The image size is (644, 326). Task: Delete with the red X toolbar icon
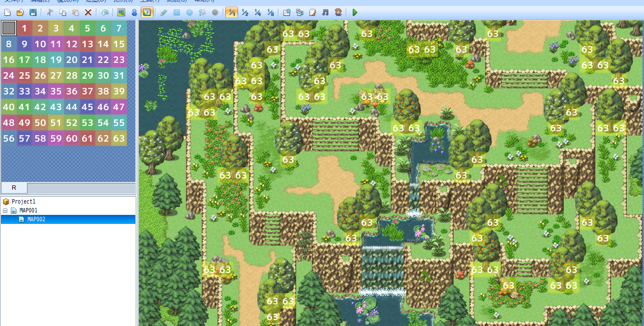[x=88, y=12]
